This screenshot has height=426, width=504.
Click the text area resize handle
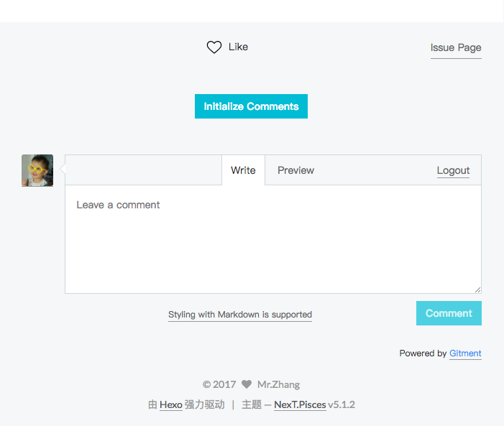[477, 290]
